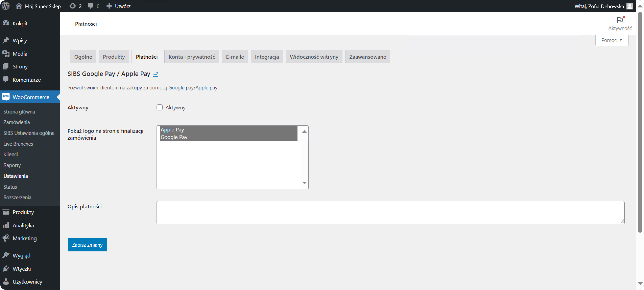The image size is (644, 290).
Task: Open Analityka chart icon in sidebar
Action: click(6, 225)
